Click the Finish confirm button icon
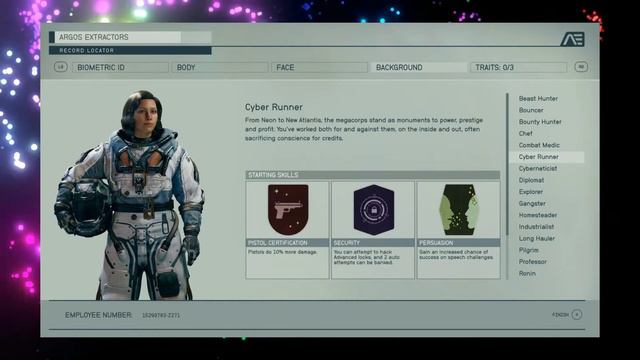 (x=577, y=314)
